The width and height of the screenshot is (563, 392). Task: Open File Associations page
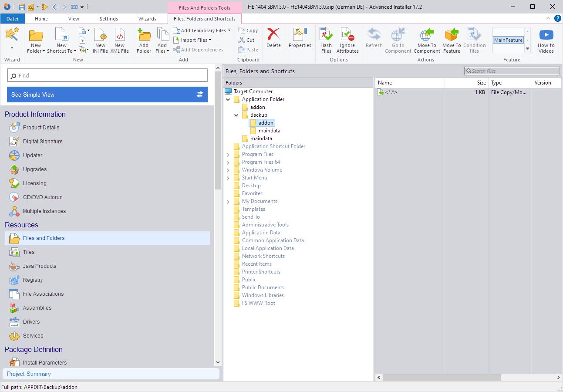[43, 294]
